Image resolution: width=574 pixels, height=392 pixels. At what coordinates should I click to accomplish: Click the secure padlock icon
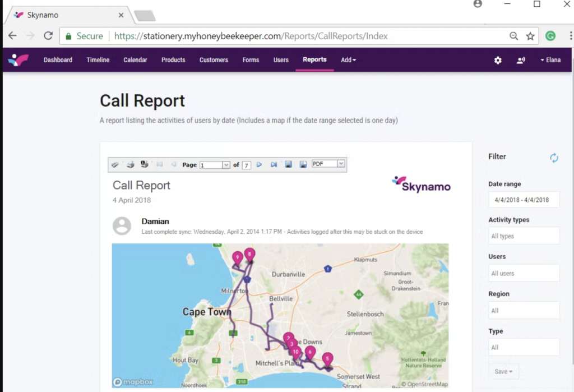[68, 36]
